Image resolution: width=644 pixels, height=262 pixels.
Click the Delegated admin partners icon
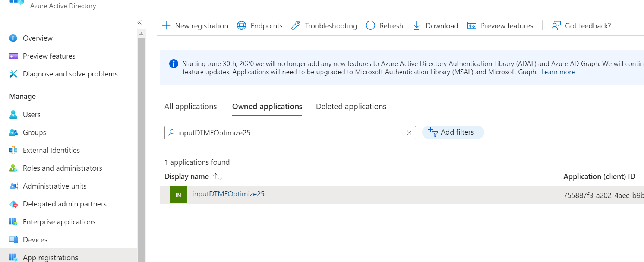[13, 204]
